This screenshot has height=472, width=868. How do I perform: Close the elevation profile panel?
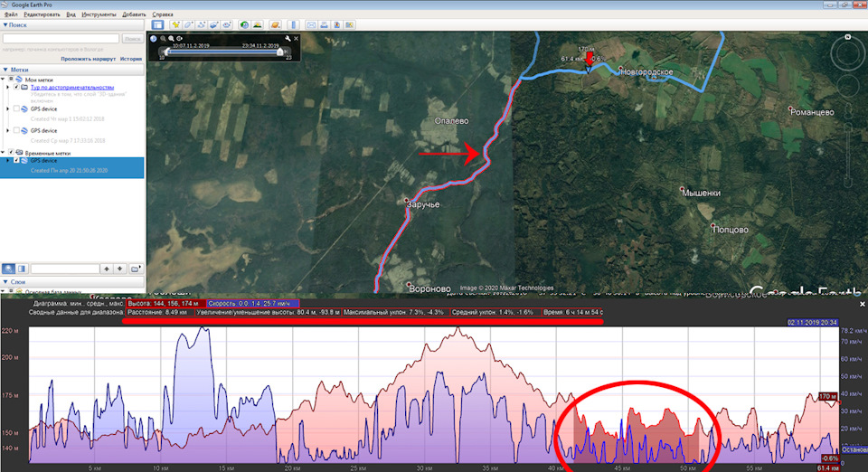(862, 305)
